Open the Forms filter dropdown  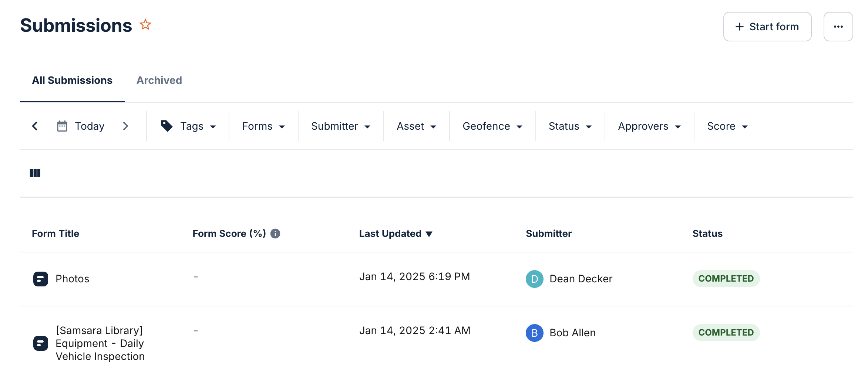click(x=263, y=126)
